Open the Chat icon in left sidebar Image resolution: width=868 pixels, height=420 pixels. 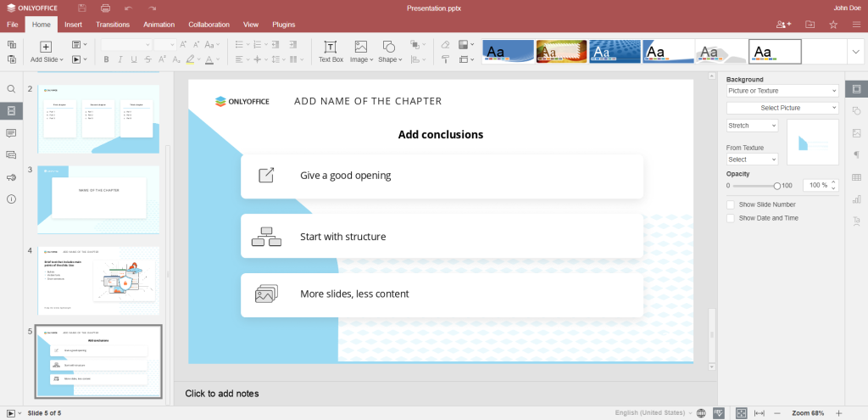11,155
